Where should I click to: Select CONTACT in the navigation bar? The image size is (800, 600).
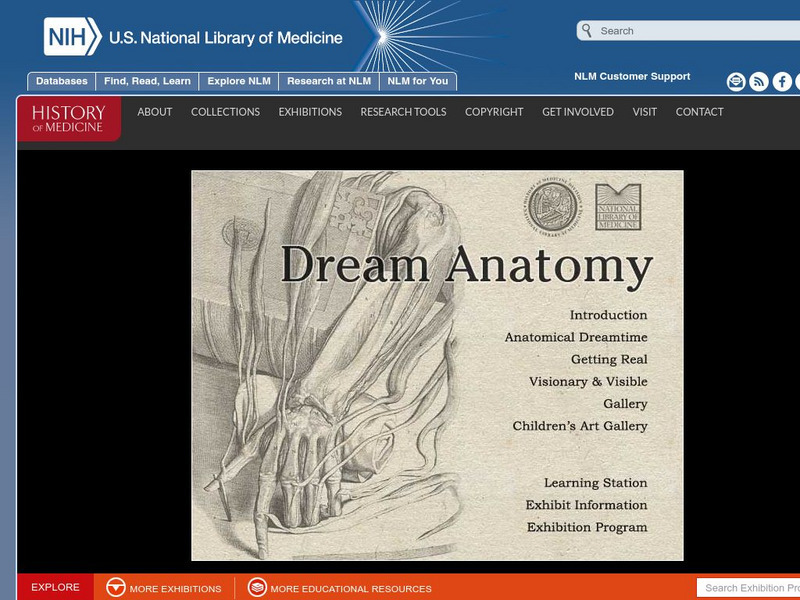(699, 112)
